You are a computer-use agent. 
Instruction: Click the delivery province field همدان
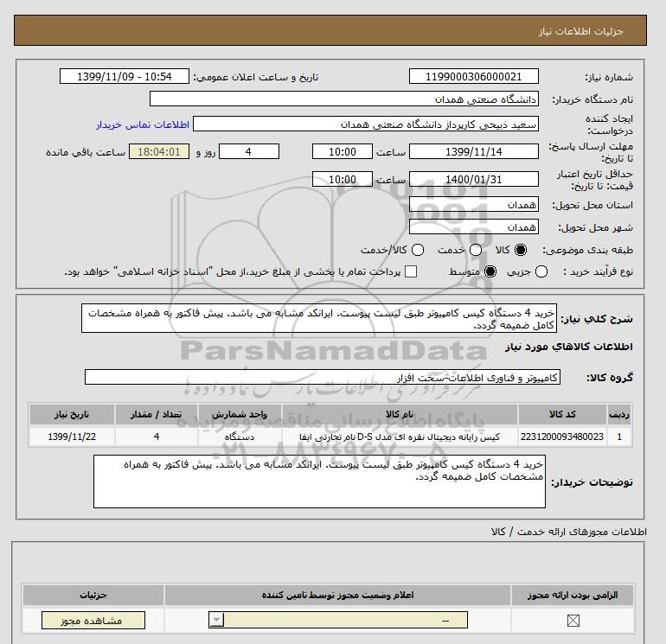[474, 205]
